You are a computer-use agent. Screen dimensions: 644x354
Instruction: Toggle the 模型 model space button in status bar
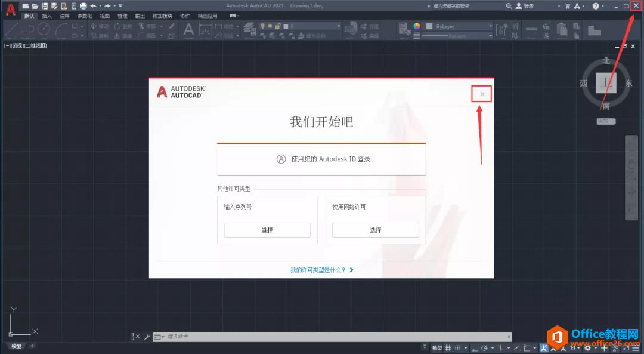436,348
